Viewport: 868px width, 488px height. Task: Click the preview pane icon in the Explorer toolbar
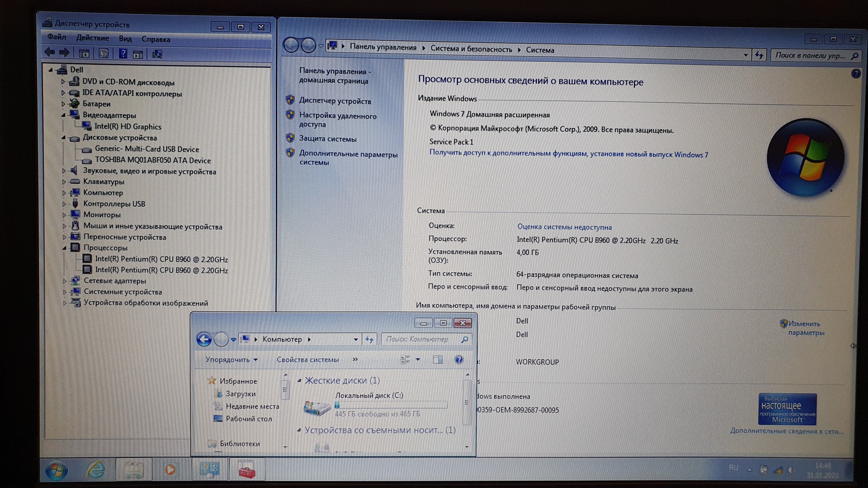pos(437,360)
